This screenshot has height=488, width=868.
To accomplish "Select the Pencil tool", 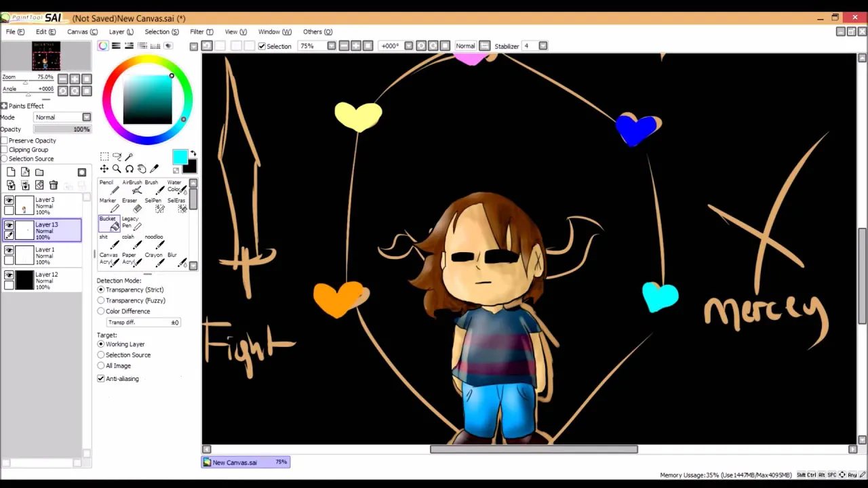I will click(x=108, y=188).
